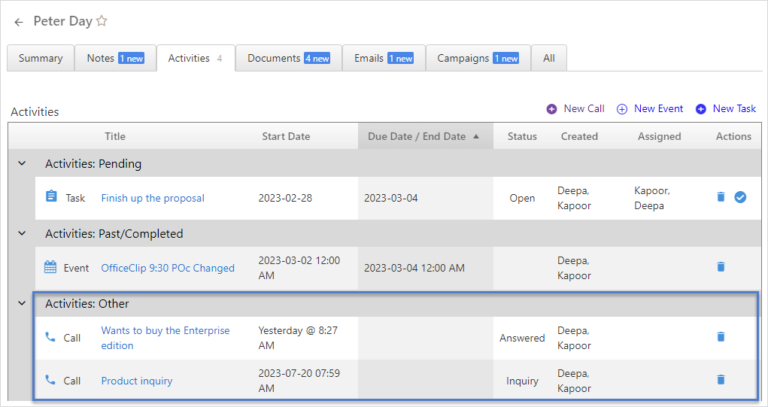The height and width of the screenshot is (407, 768).
Task: Delete the Finish up the proposal task
Action: [720, 197]
